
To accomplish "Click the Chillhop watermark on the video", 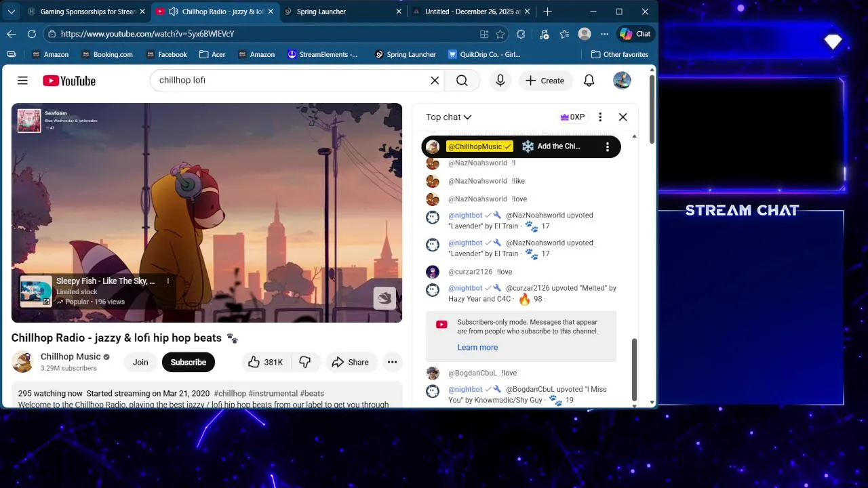I will [x=384, y=298].
